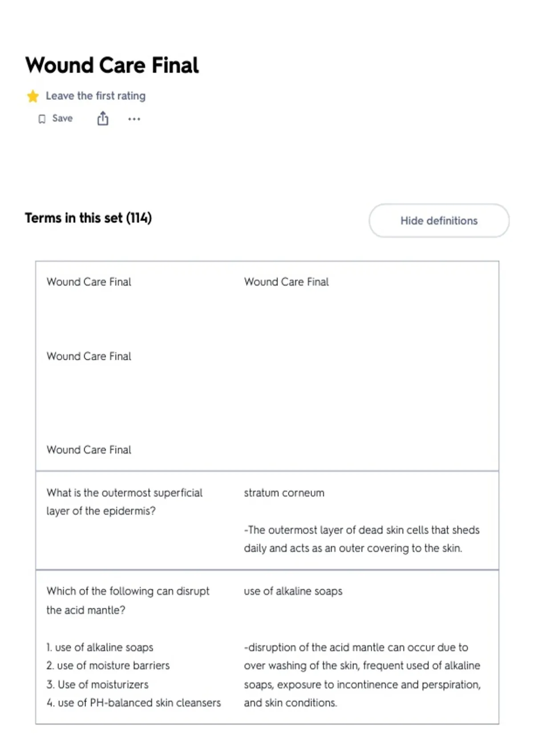Open the share icon
The height and width of the screenshot is (756, 534).
[x=103, y=119]
